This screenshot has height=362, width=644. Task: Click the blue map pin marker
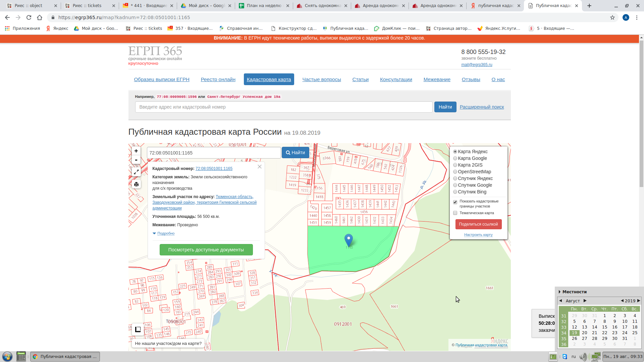coord(348,240)
